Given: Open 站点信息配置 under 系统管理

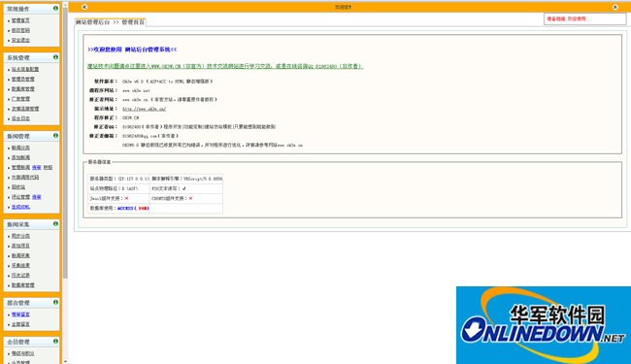Looking at the screenshot, I should [x=25, y=69].
